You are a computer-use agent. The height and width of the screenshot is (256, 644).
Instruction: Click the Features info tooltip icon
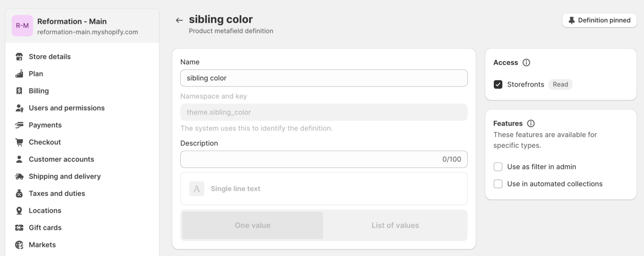coord(531,123)
